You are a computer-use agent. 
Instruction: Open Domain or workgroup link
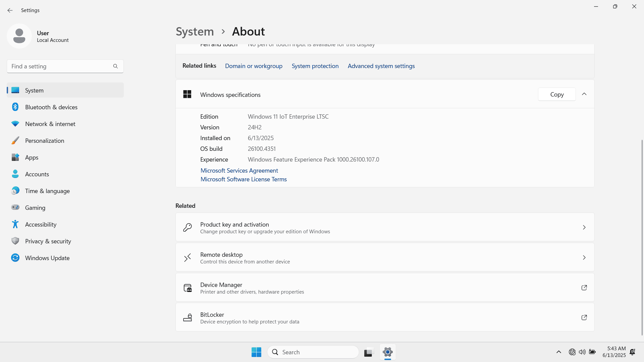(254, 66)
